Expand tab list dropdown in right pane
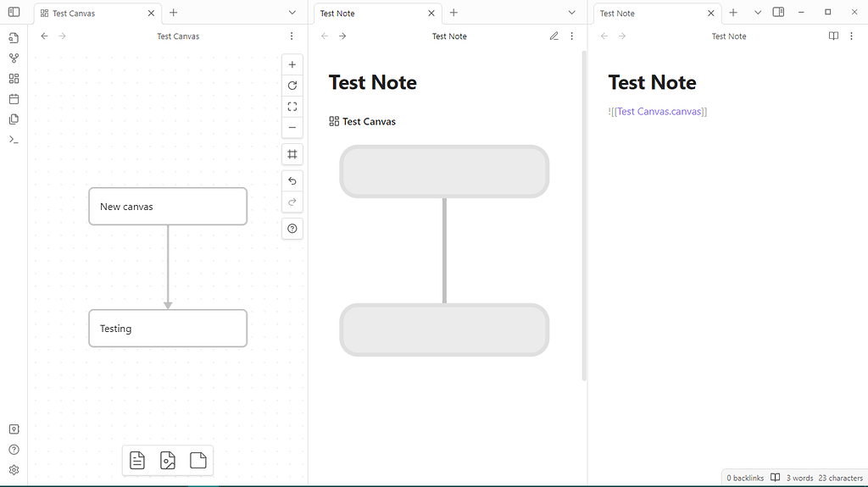 click(x=758, y=13)
